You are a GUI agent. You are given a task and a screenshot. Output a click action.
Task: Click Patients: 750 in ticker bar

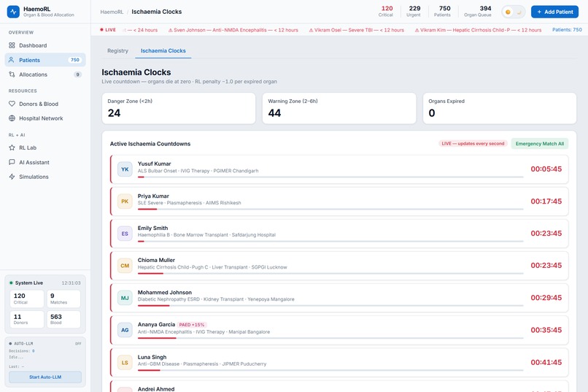[x=567, y=30]
